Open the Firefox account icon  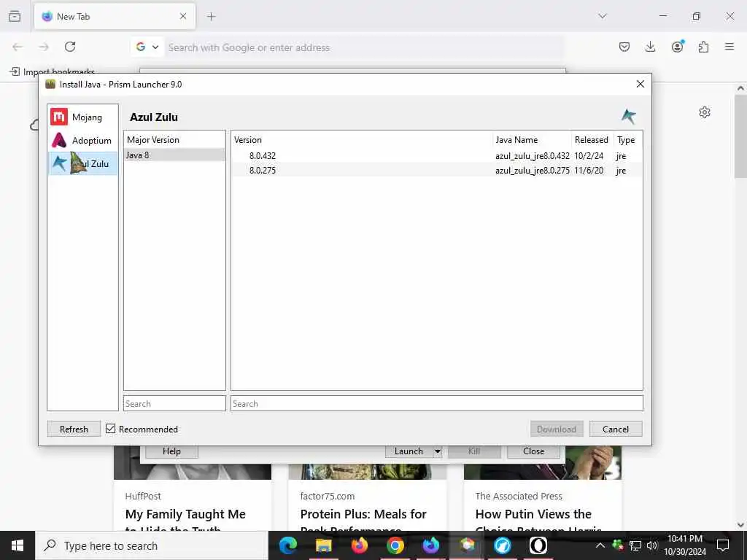click(677, 47)
